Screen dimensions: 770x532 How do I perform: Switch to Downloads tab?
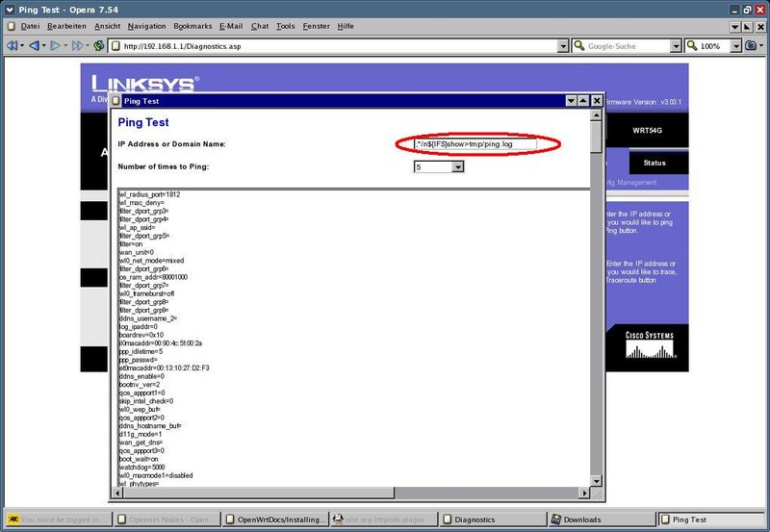click(x=602, y=519)
